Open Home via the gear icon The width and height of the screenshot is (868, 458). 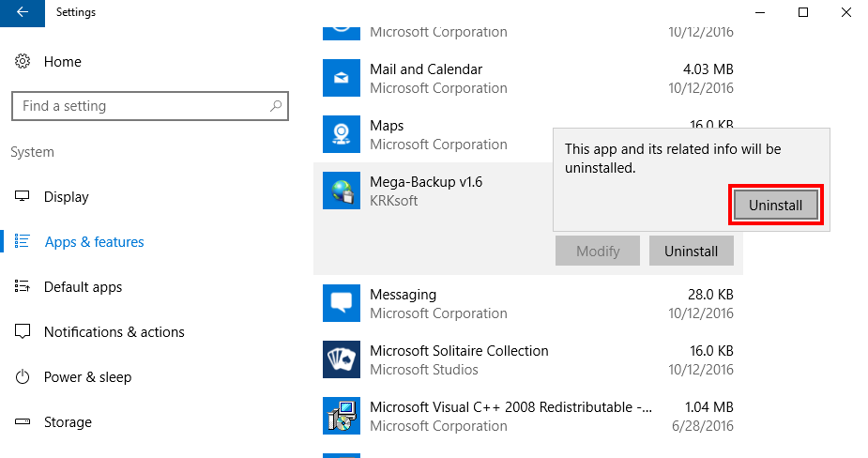(x=23, y=61)
